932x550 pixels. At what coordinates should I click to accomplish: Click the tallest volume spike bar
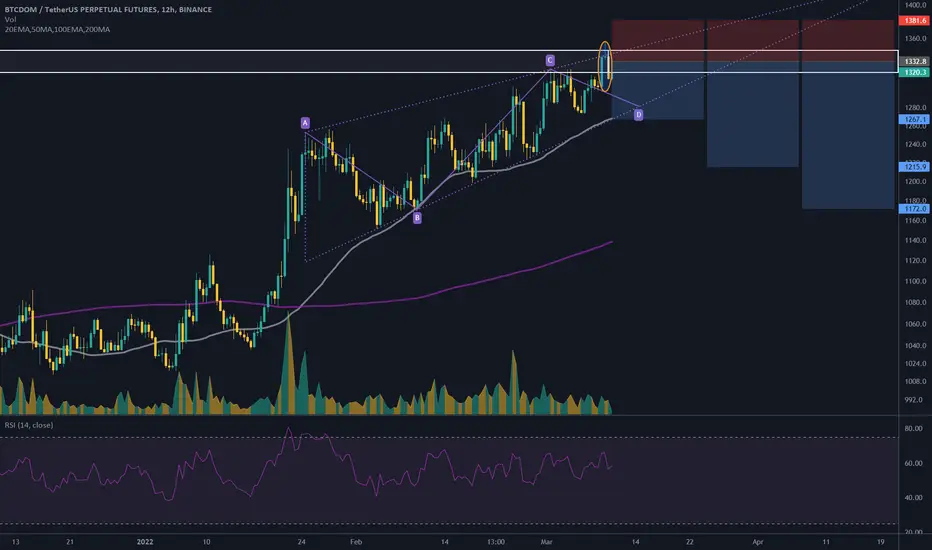click(x=289, y=364)
